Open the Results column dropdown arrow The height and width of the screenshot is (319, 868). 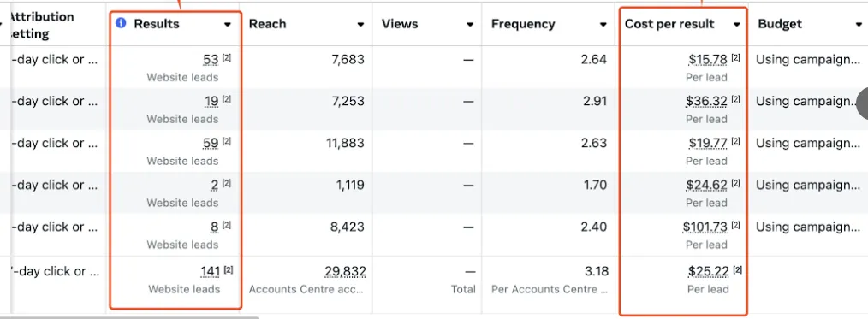[x=228, y=24]
